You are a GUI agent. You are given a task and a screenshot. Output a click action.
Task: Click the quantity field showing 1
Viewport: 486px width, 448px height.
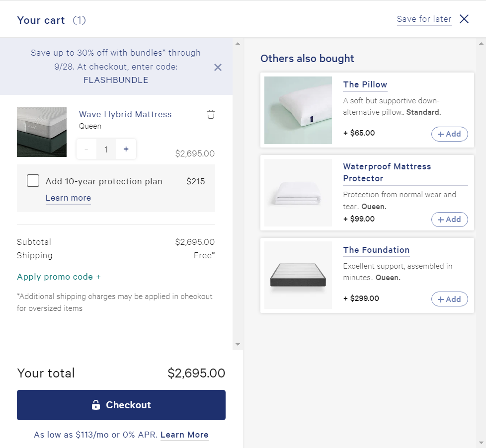click(x=106, y=149)
